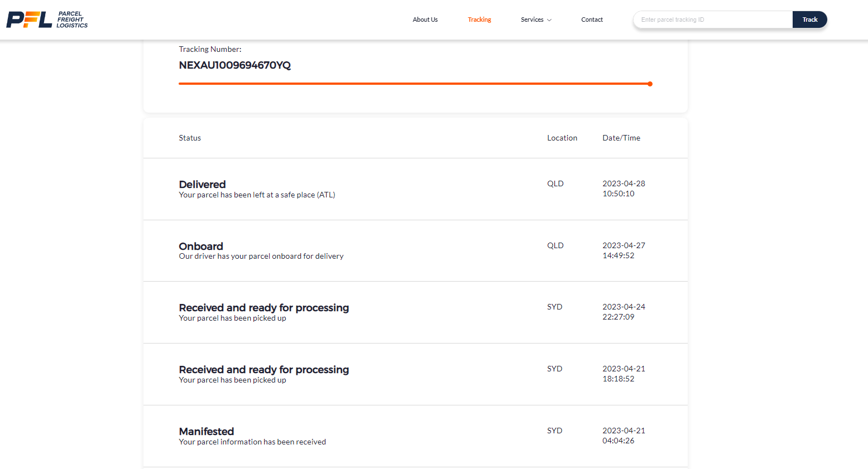This screenshot has height=469, width=868.
Task: Click the Location column header
Action: click(562, 138)
